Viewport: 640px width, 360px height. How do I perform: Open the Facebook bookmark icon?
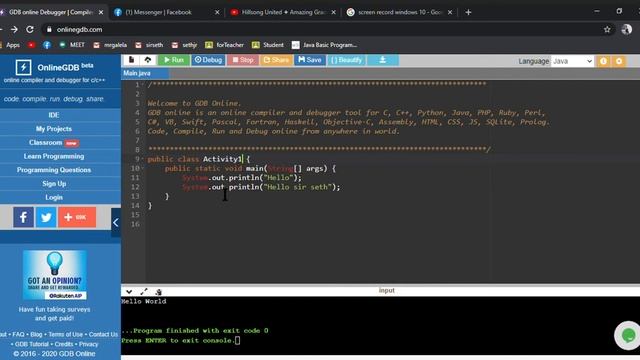tap(47, 45)
